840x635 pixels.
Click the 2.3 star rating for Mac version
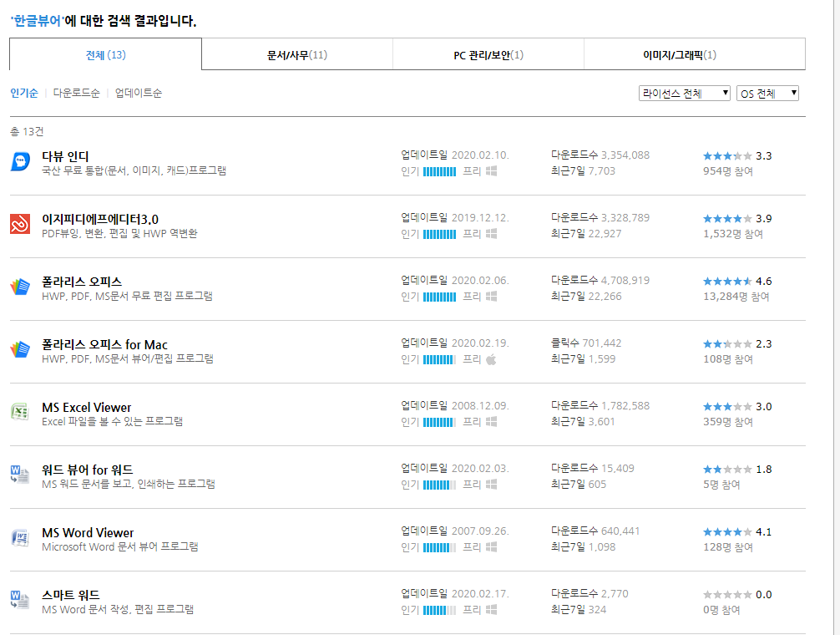(x=727, y=344)
